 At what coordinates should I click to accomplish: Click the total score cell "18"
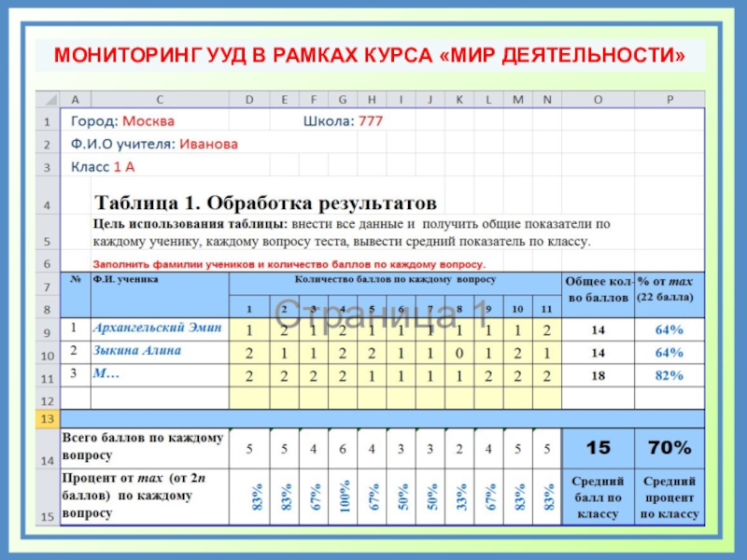(598, 376)
